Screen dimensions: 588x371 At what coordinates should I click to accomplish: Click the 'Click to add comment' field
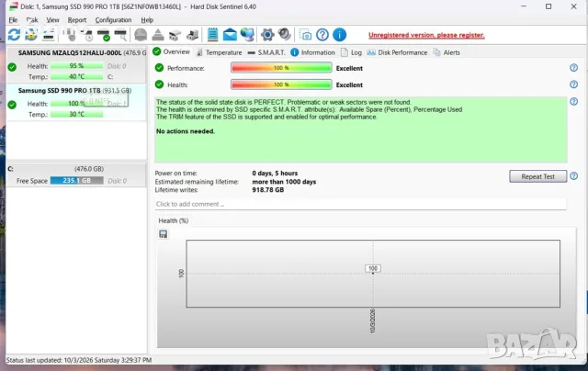[360, 204]
